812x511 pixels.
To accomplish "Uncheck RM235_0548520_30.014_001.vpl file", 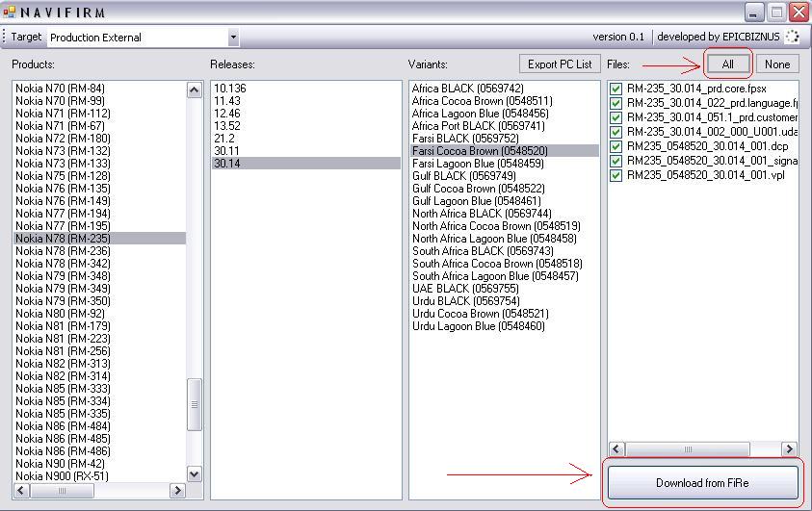I will point(616,176).
